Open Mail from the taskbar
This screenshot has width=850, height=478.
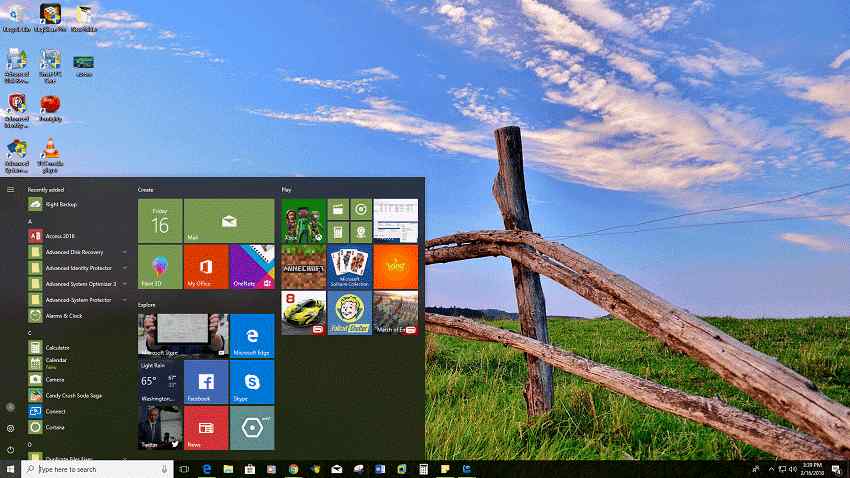click(337, 469)
